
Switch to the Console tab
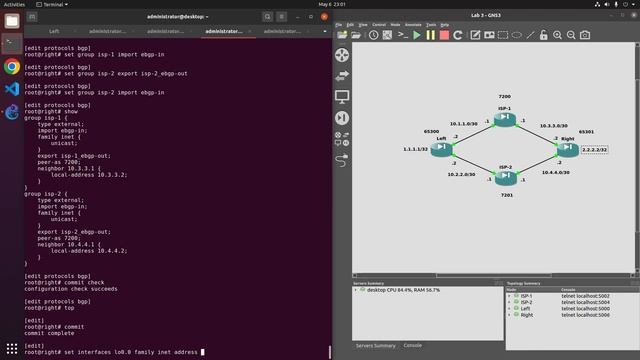click(413, 345)
